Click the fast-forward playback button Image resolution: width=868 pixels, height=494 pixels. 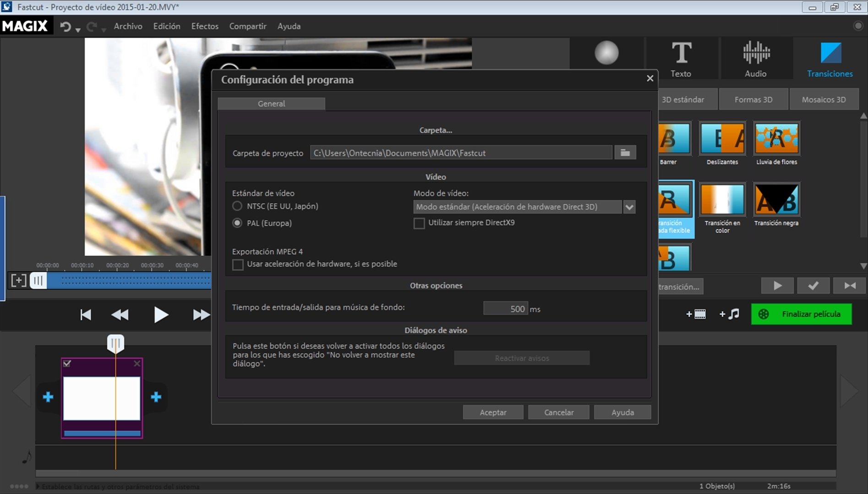click(x=201, y=315)
